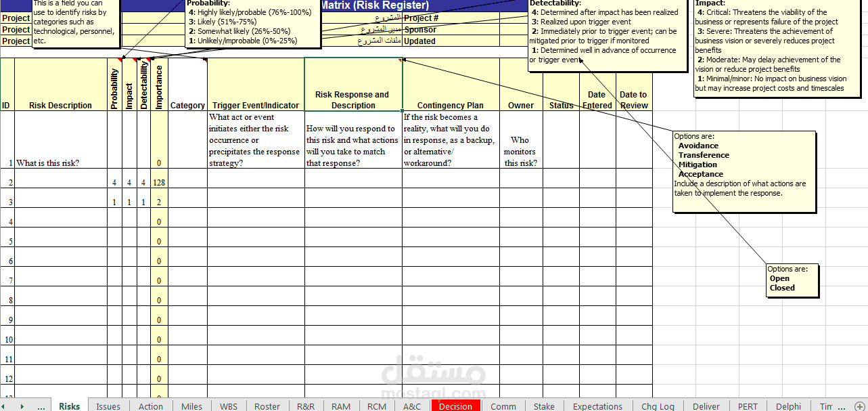Click the 'What is this risk?' cell

point(60,140)
